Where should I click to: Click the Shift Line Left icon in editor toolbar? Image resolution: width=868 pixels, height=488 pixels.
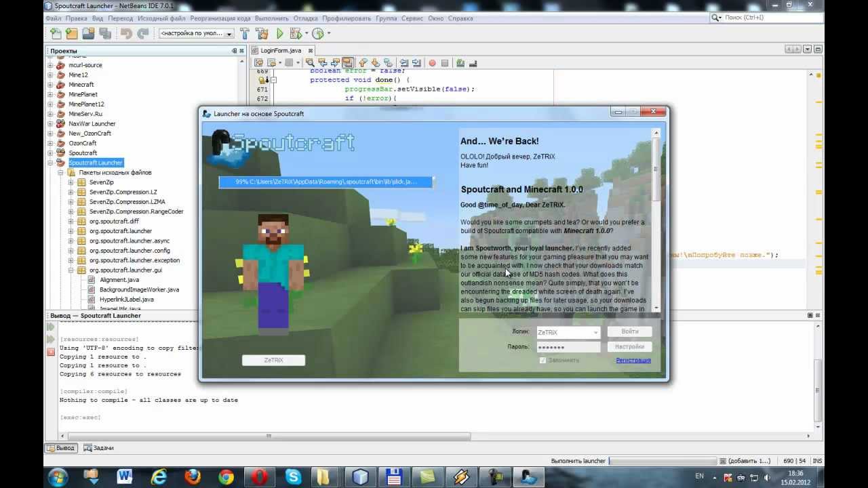pyautogui.click(x=404, y=62)
